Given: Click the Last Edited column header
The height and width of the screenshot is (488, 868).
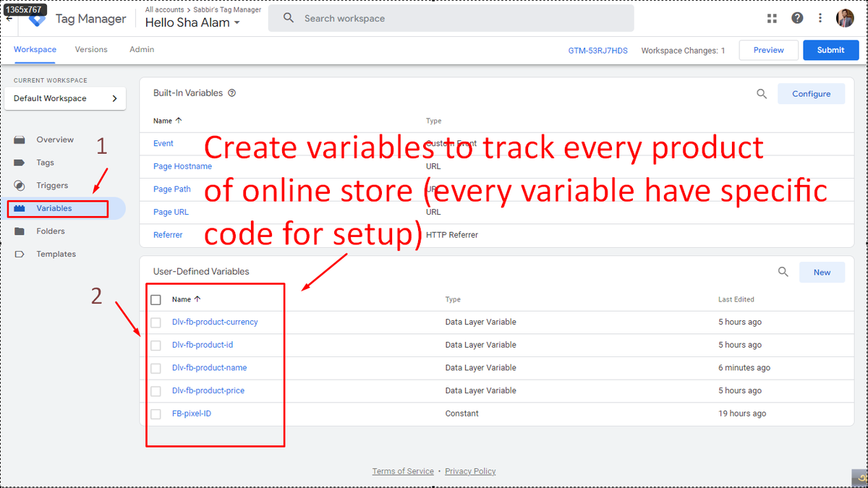Looking at the screenshot, I should click(x=736, y=299).
